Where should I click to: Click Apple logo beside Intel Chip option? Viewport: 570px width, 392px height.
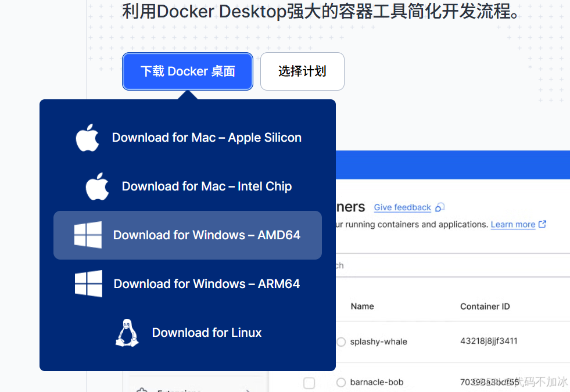[97, 186]
